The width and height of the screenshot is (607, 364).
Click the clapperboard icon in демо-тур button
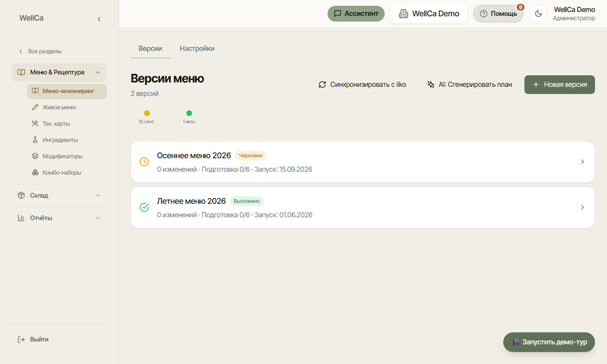[516, 342]
